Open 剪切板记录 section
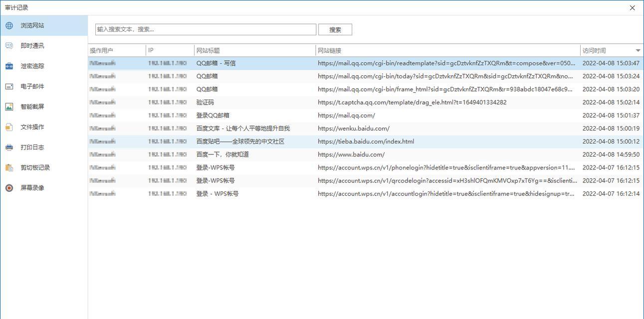 (x=44, y=167)
